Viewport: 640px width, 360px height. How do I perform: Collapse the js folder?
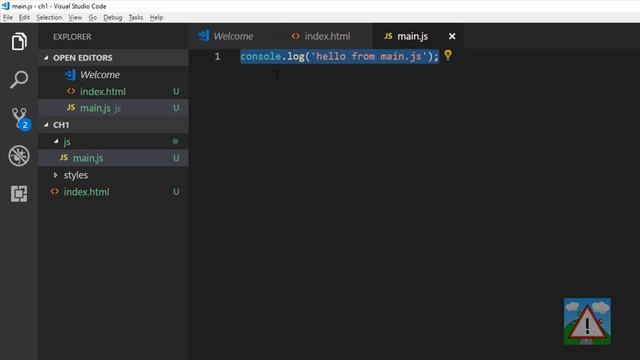(113, 141)
